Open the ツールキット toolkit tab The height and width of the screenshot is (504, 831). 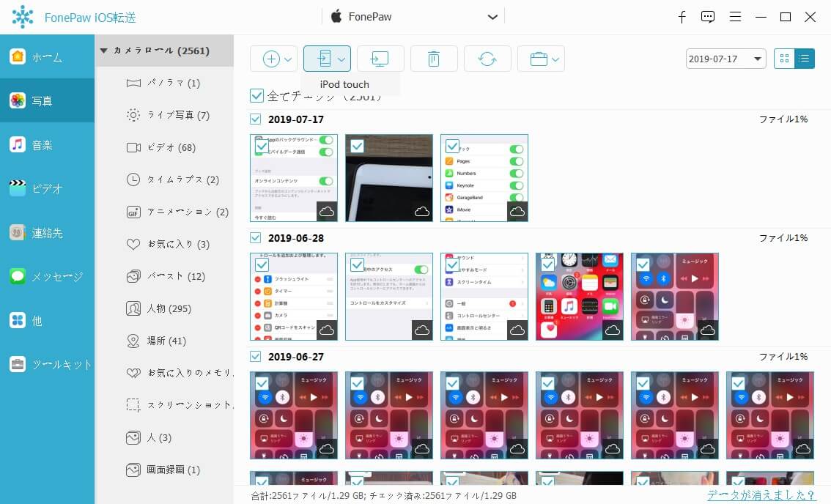tap(47, 364)
